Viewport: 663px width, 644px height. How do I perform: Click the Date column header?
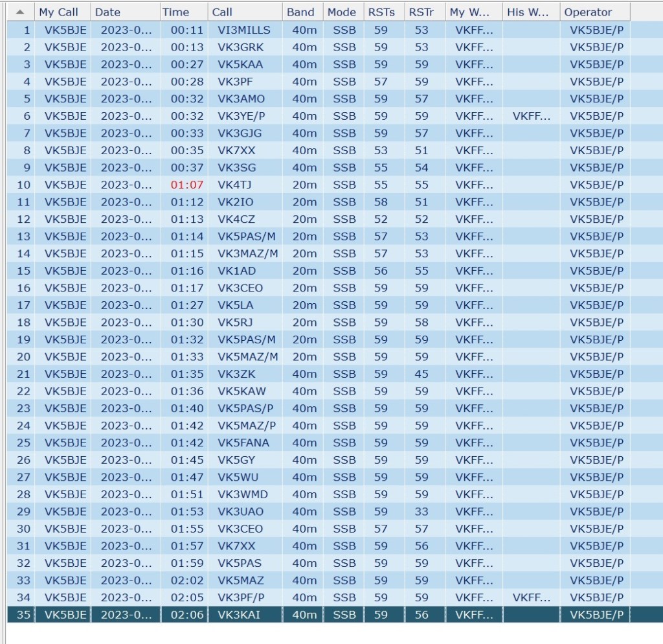pyautogui.click(x=107, y=12)
